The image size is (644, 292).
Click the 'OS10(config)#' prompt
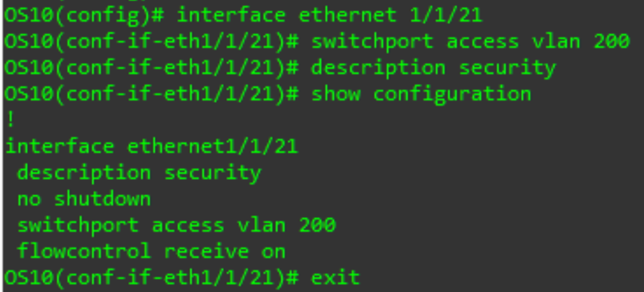pyautogui.click(x=84, y=16)
